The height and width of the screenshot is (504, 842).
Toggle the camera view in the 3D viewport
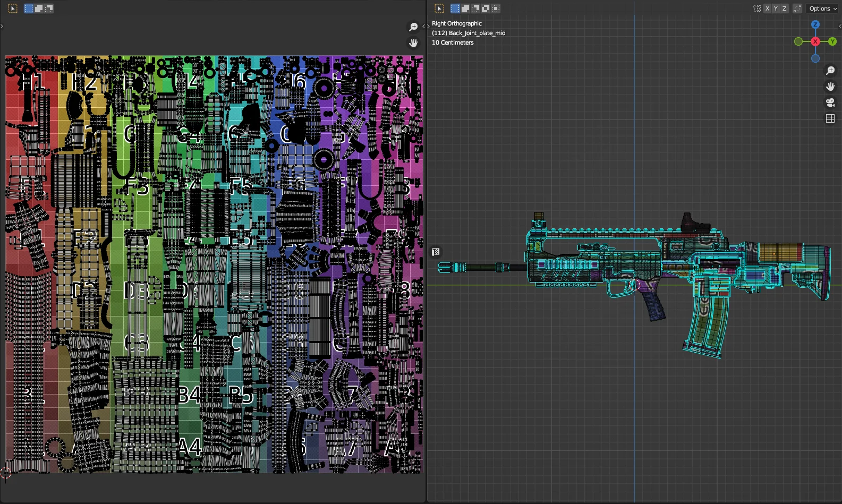(x=830, y=102)
